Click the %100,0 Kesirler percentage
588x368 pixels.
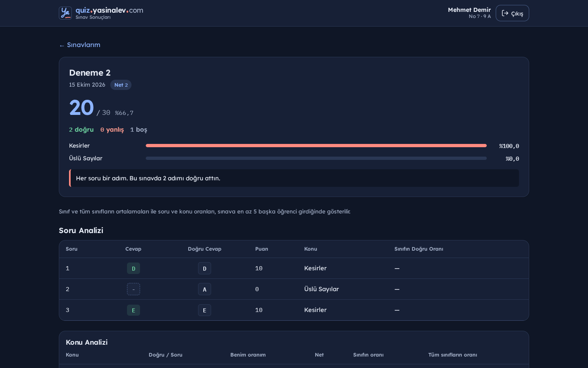[x=509, y=146]
